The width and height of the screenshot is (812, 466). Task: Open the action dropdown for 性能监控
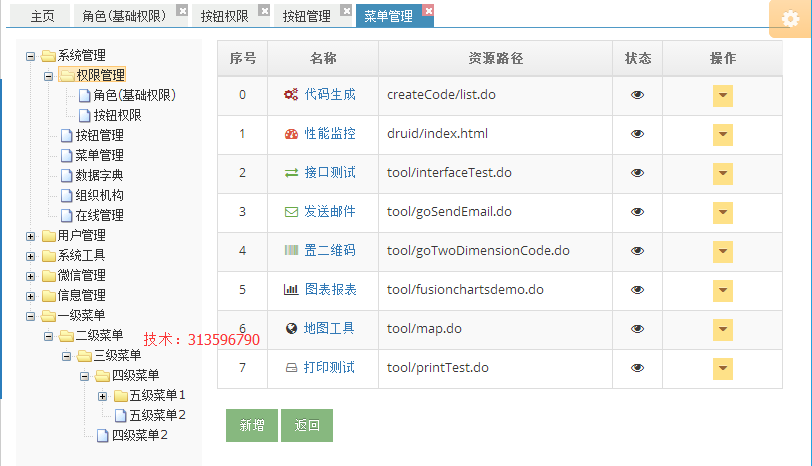pos(723,135)
